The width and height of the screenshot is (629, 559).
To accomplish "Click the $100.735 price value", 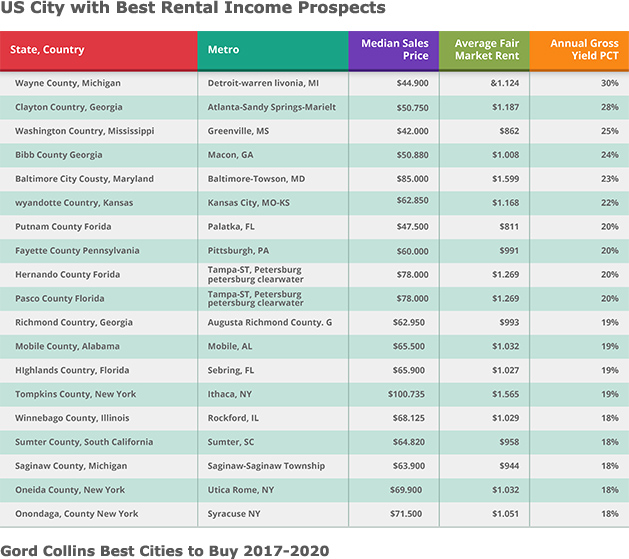I will (x=406, y=394).
